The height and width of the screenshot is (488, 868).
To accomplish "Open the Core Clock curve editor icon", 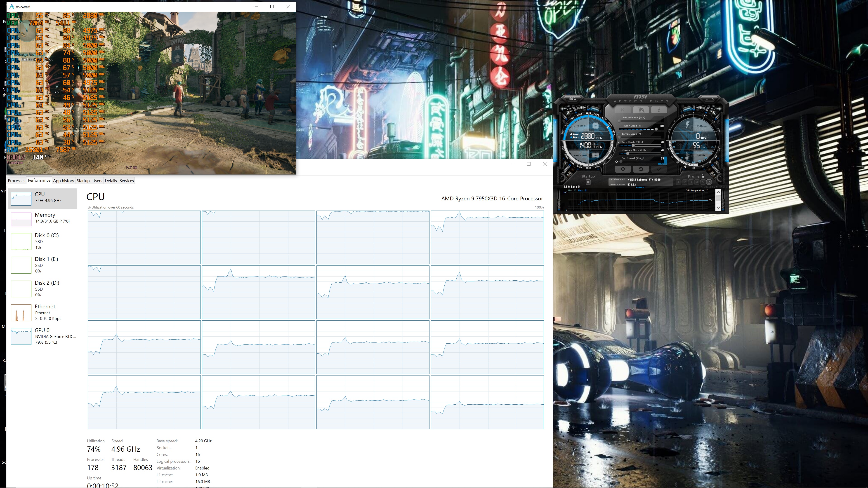I will click(x=619, y=142).
